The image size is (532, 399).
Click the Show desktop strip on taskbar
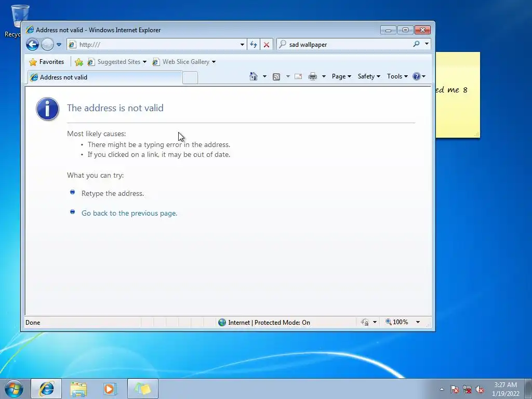pos(528,389)
